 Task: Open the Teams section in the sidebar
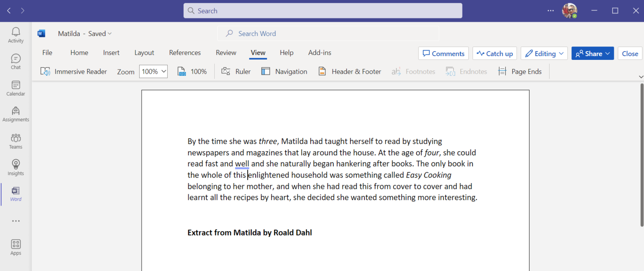tap(16, 141)
